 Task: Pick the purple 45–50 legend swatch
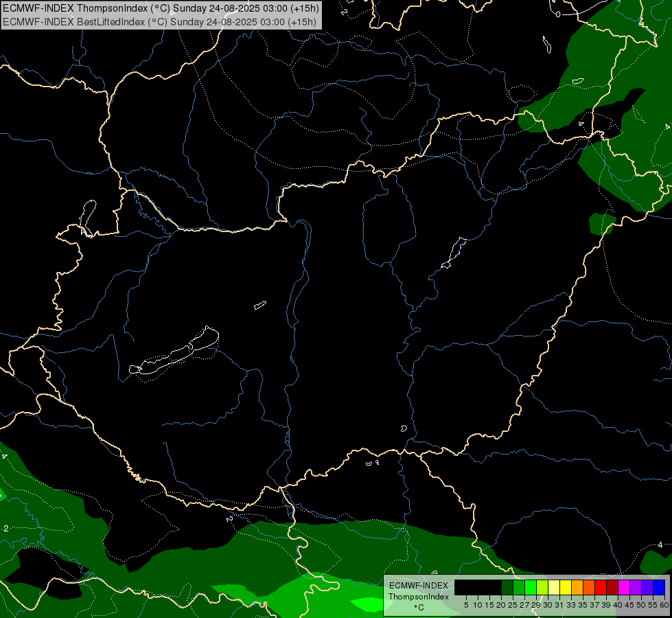point(636,587)
